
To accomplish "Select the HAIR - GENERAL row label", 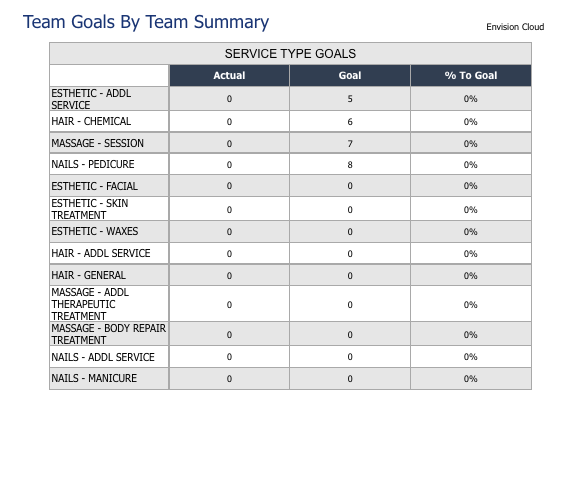I will click(x=88, y=275).
